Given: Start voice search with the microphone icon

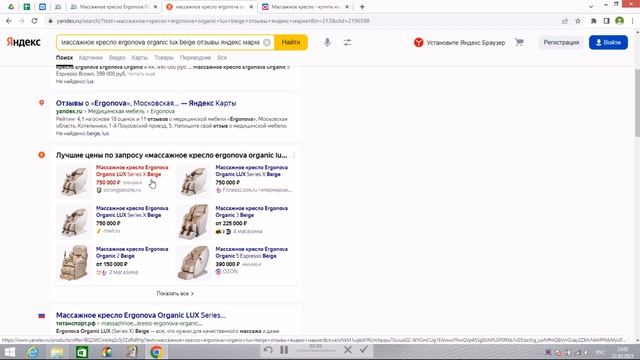Looking at the screenshot, I should (327, 42).
